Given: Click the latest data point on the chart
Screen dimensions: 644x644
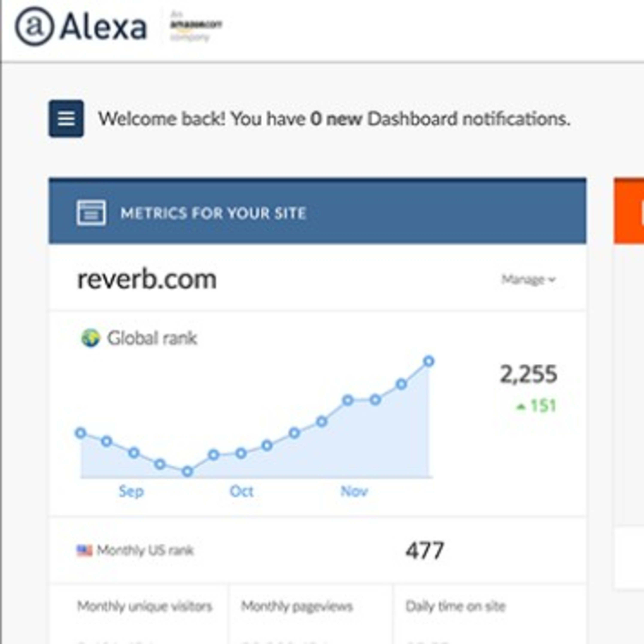Looking at the screenshot, I should click(429, 361).
